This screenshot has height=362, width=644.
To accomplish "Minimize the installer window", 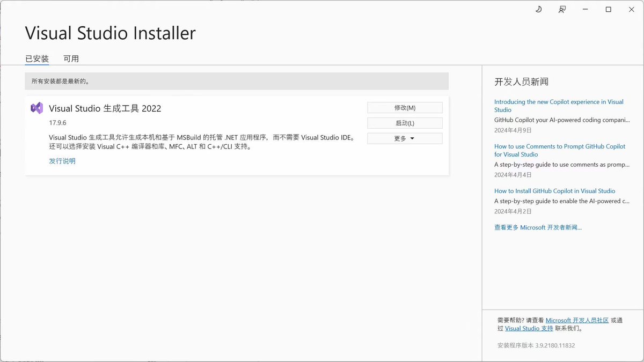I will pos(586,9).
